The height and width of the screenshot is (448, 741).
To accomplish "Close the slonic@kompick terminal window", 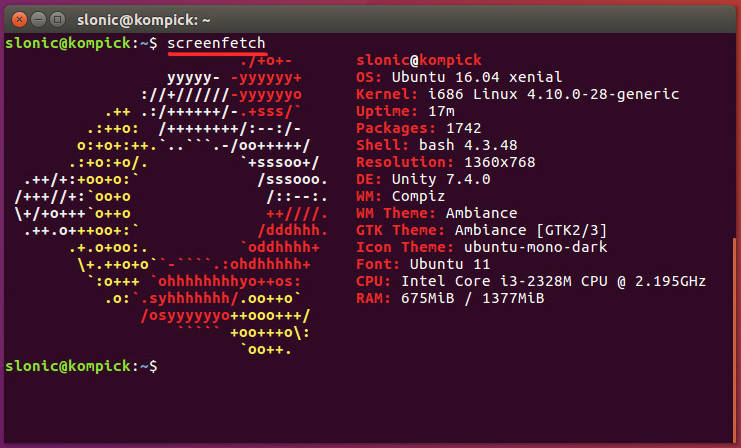I will click(x=19, y=20).
